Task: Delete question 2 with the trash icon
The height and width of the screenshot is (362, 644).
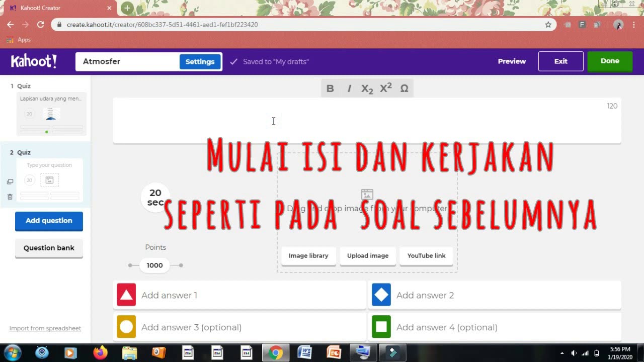Action: 10,197
